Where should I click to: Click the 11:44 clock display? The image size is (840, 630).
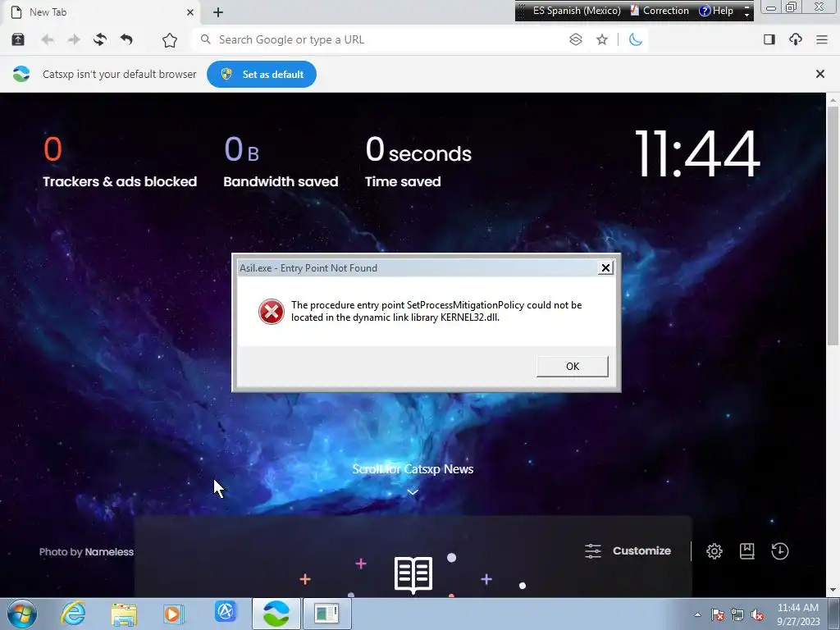[x=697, y=153]
